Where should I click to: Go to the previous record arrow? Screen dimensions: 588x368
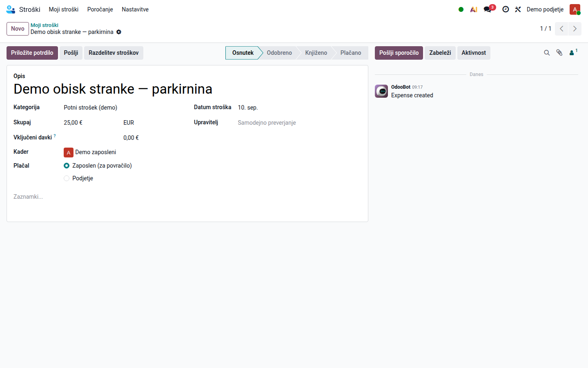(x=561, y=29)
